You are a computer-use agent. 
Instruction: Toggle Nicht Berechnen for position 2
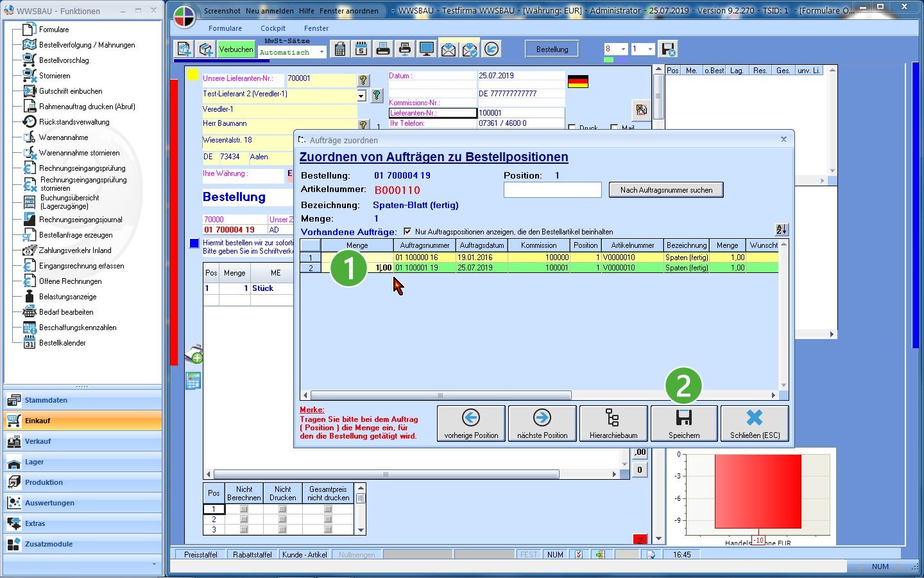(244, 520)
